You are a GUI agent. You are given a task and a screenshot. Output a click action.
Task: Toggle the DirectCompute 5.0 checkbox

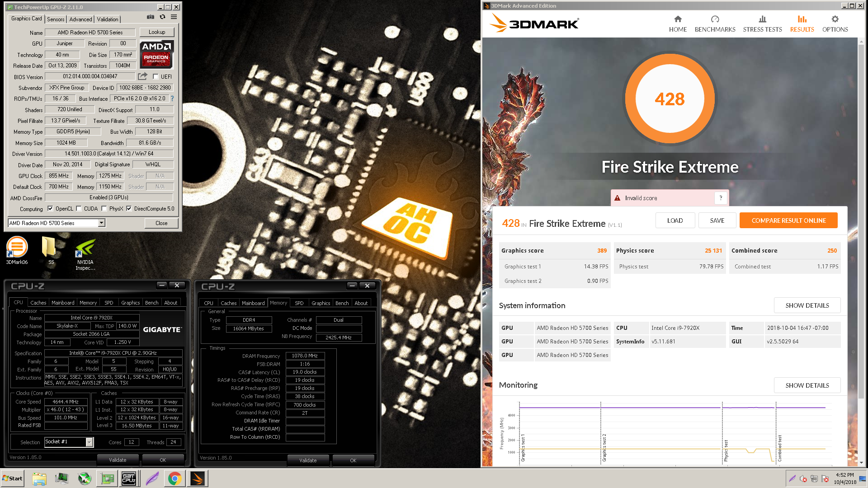coord(129,209)
